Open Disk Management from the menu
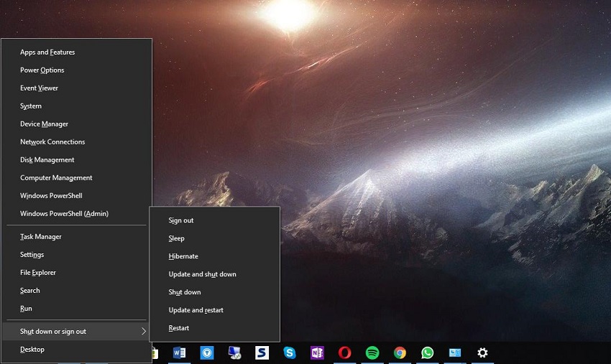The image size is (611, 364). (x=47, y=160)
